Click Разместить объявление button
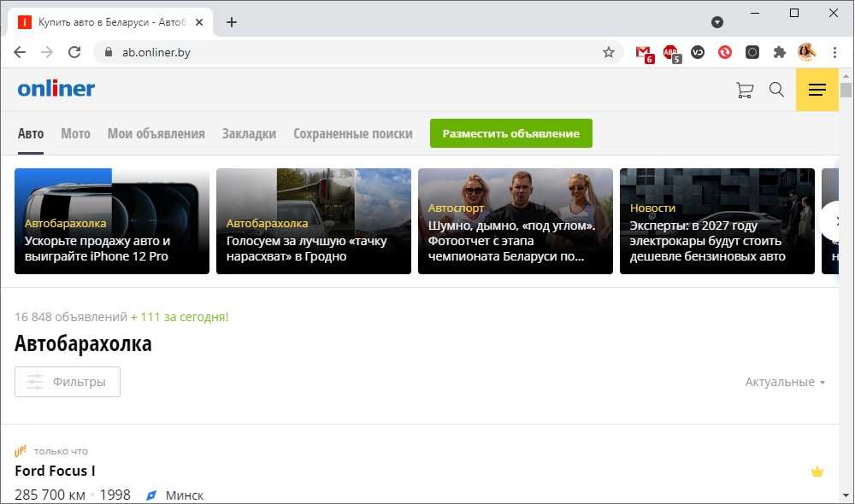Viewport: 855px width, 504px height. tap(510, 133)
